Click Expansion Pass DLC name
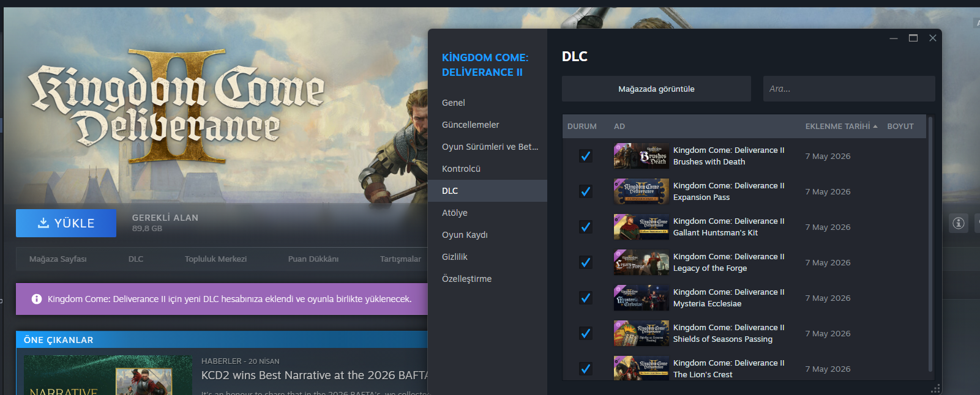 728,191
